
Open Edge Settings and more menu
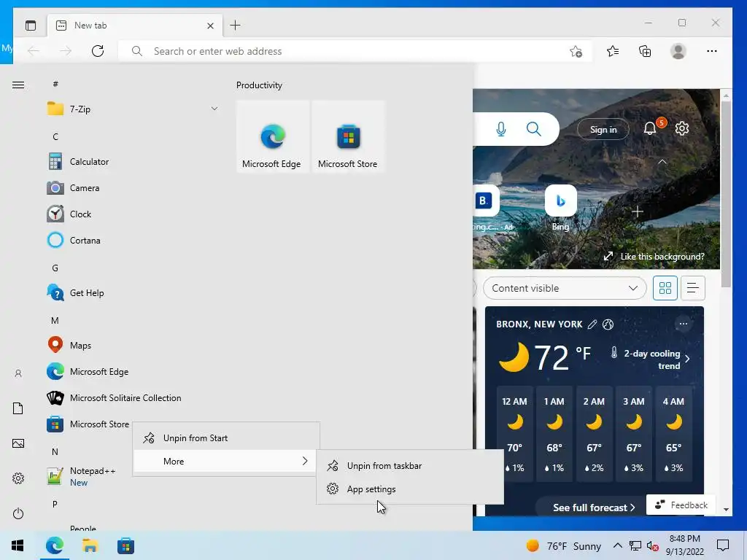pyautogui.click(x=712, y=51)
